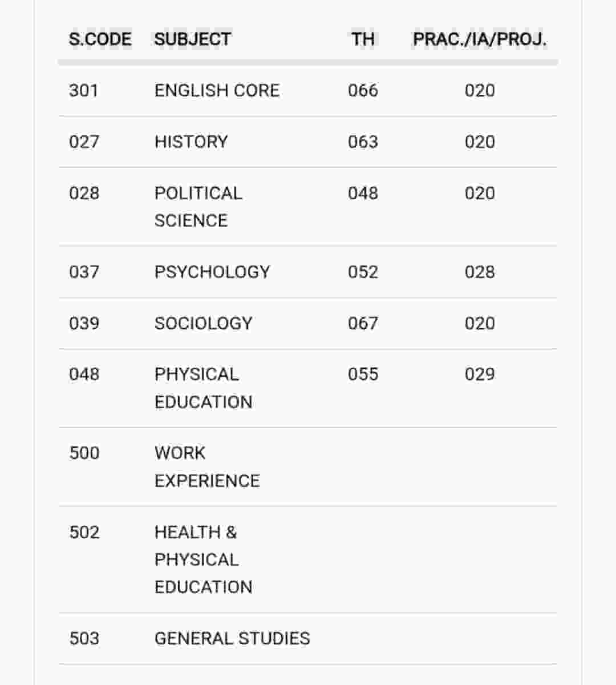Select the HISTORY subject name
Image resolution: width=616 pixels, height=685 pixels.
click(191, 142)
